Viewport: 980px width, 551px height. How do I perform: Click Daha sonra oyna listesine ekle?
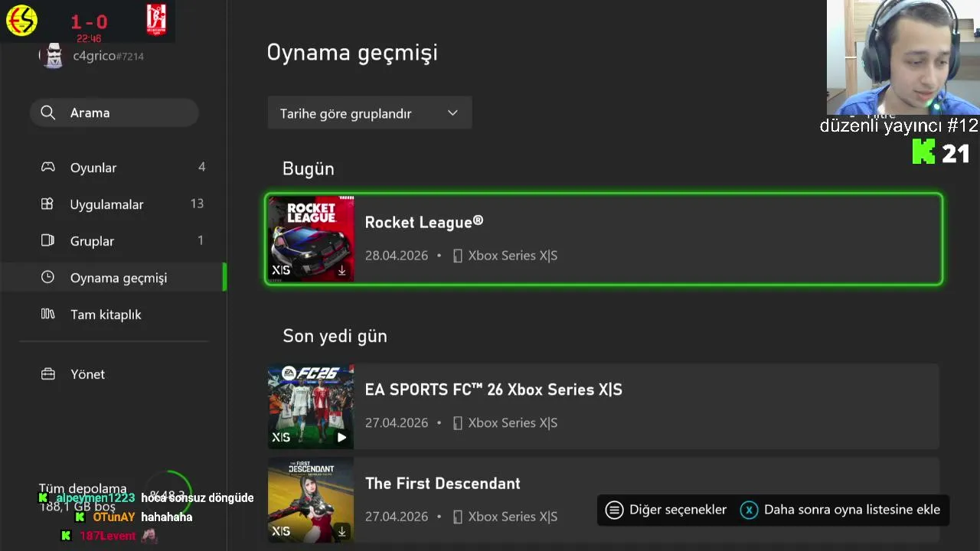point(851,510)
